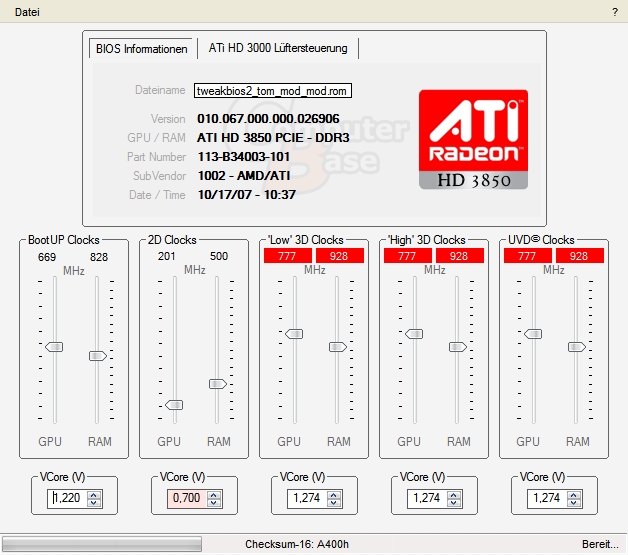
Task: Click 'High' 3D VCore input field
Action: (427, 499)
